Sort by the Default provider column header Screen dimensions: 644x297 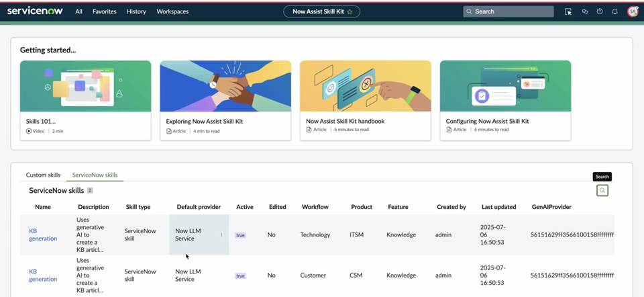click(x=199, y=207)
